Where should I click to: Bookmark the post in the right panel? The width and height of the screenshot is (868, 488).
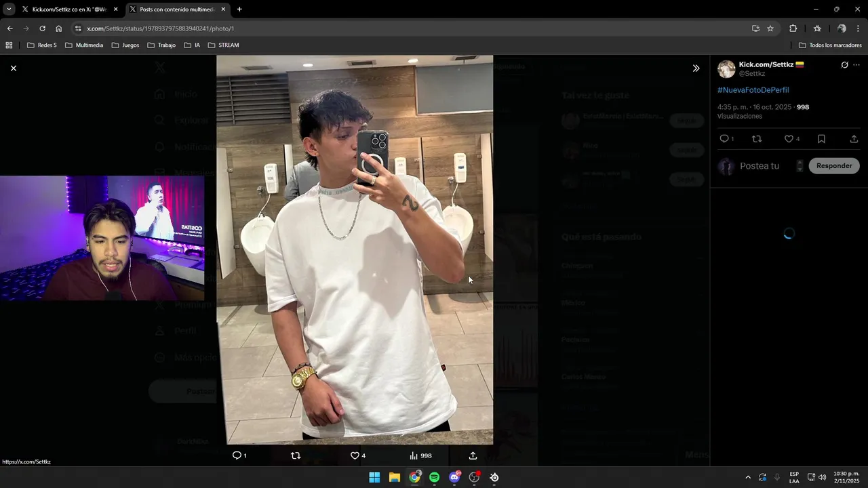point(821,139)
